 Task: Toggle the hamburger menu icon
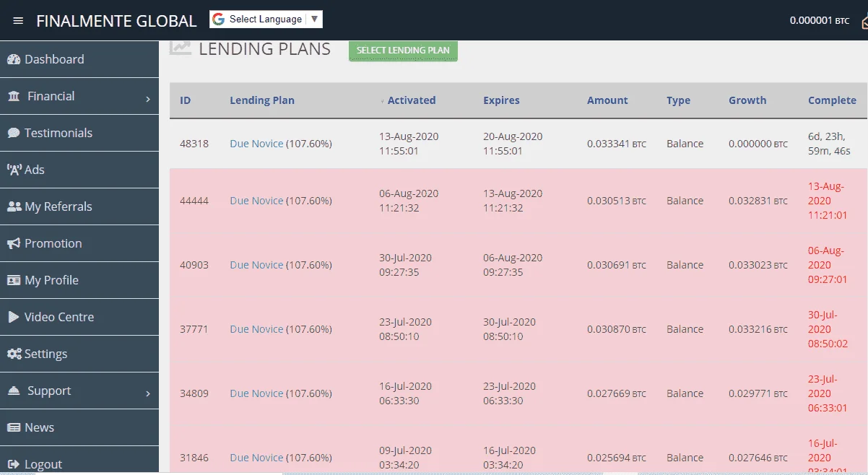19,21
